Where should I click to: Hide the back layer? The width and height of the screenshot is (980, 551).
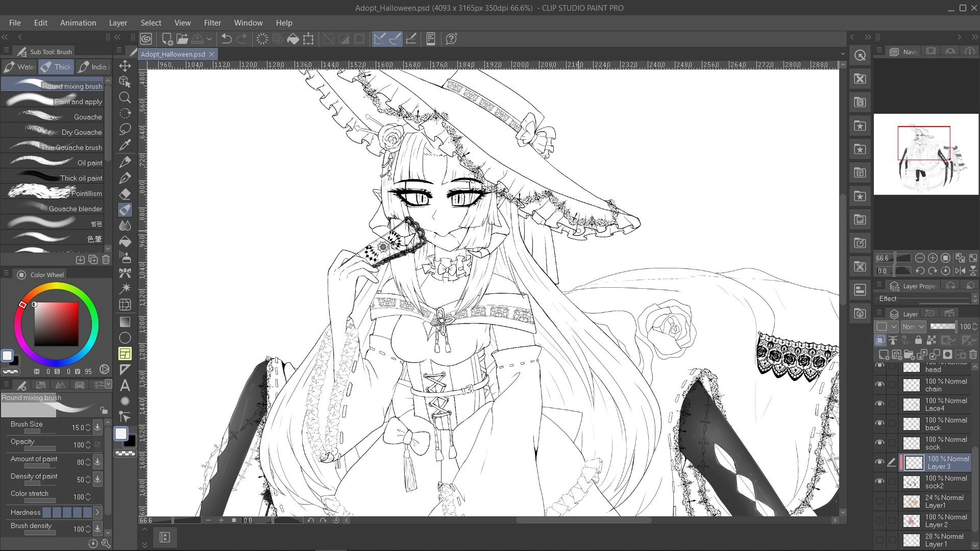tap(879, 423)
